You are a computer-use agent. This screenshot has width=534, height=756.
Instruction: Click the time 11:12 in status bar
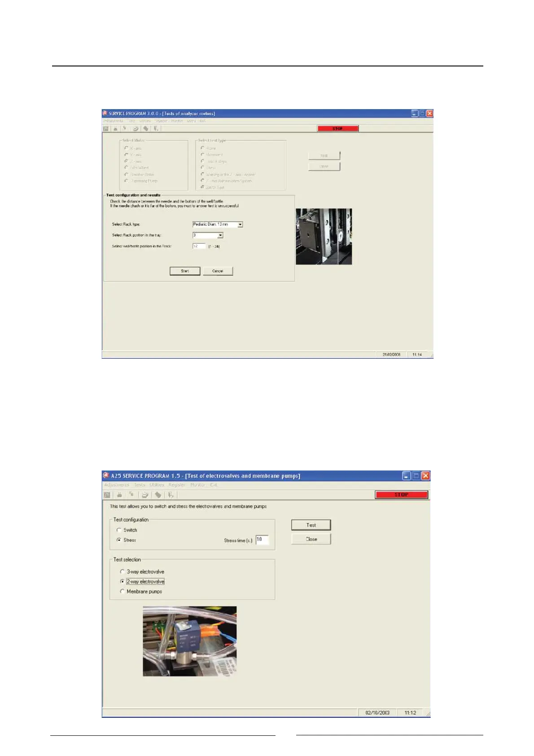pos(410,713)
